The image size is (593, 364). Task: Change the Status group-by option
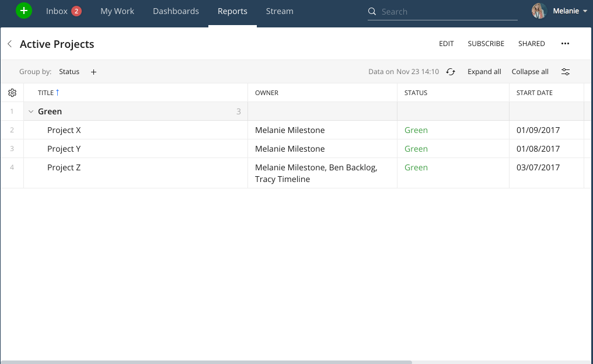(x=69, y=72)
